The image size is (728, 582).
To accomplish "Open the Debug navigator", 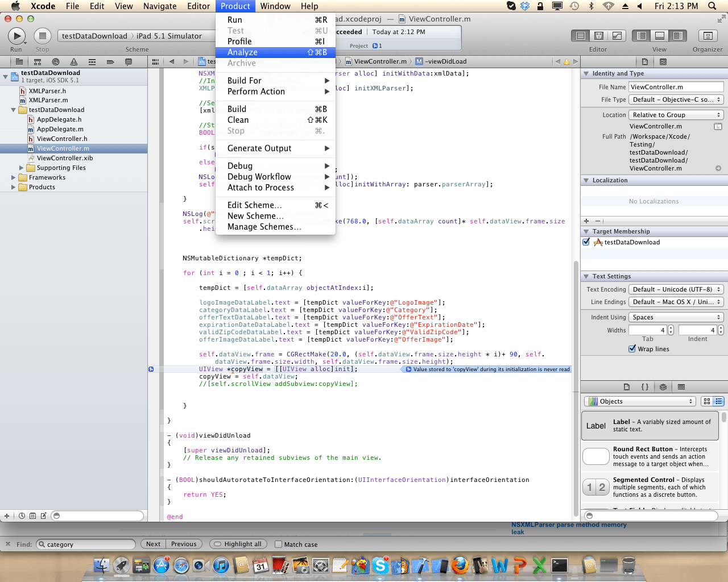I will (92, 61).
